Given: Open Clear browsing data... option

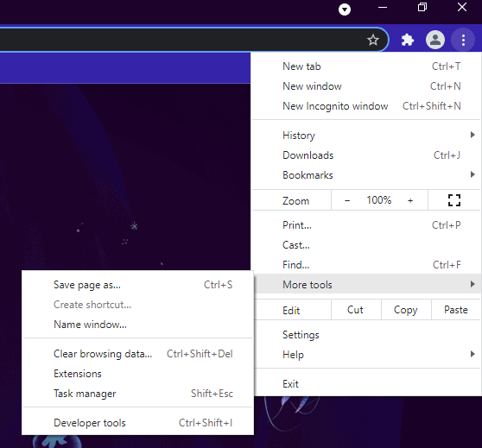Looking at the screenshot, I should click(x=137, y=354).
